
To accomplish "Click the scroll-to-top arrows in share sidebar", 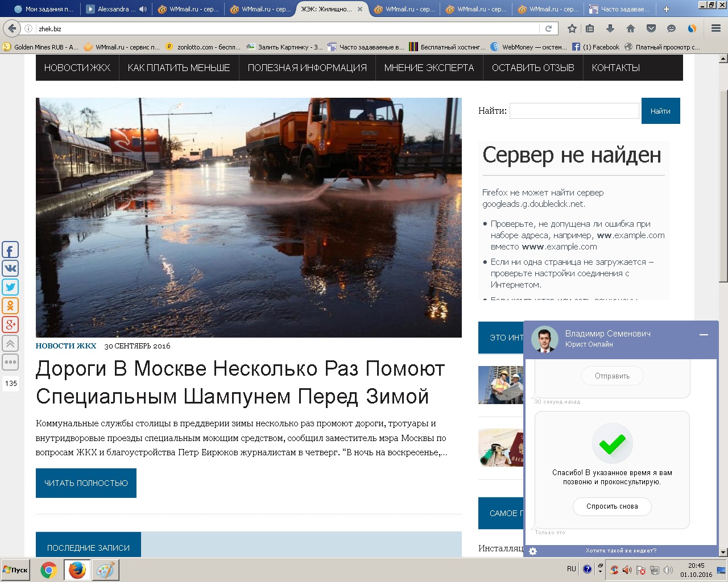I will 10,344.
